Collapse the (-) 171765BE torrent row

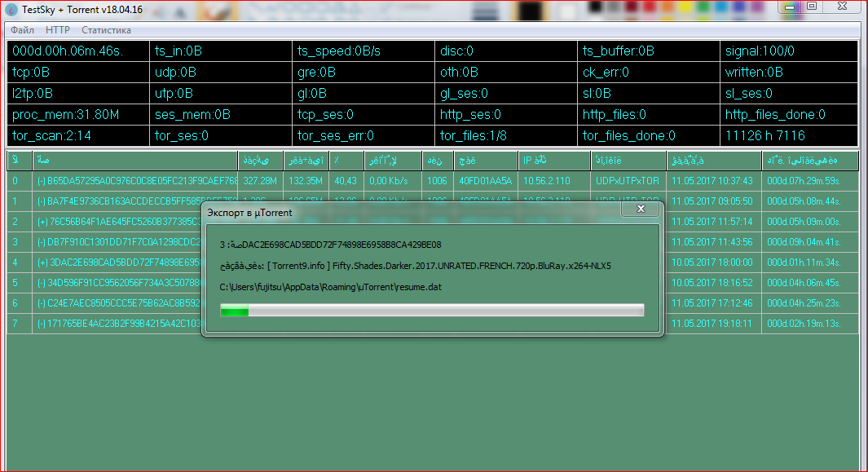click(x=42, y=324)
